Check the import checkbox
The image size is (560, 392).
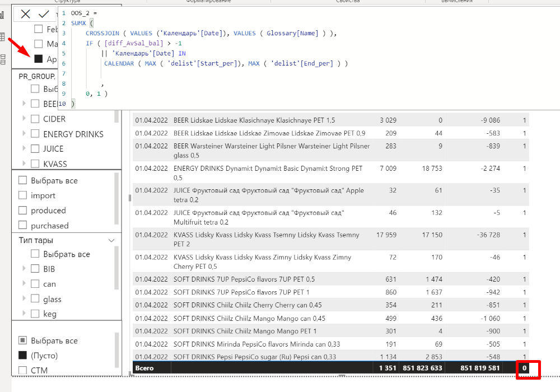pyautogui.click(x=22, y=195)
